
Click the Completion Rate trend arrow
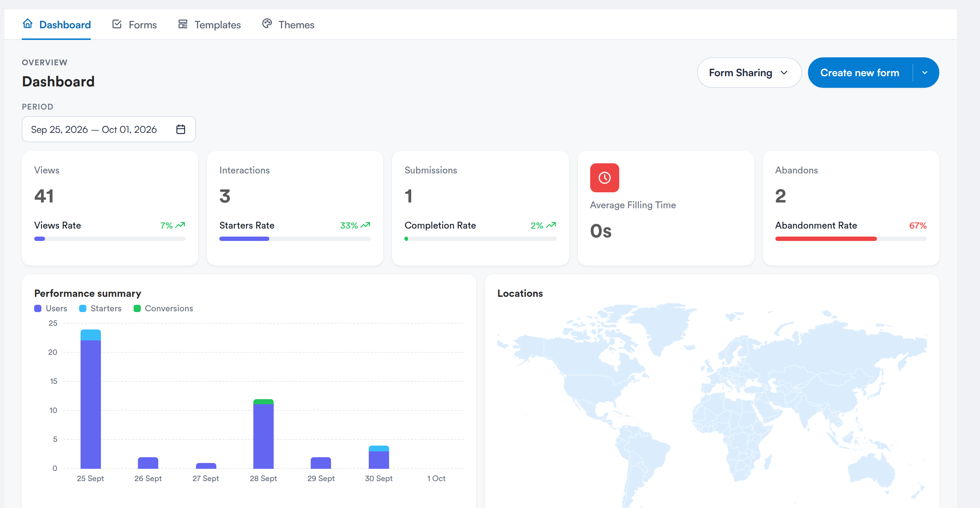[x=551, y=225]
